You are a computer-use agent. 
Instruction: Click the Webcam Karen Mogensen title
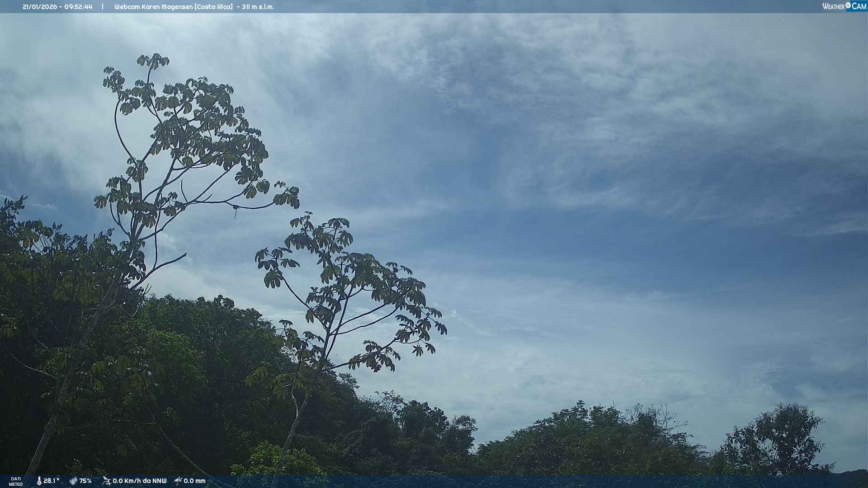tap(153, 7)
